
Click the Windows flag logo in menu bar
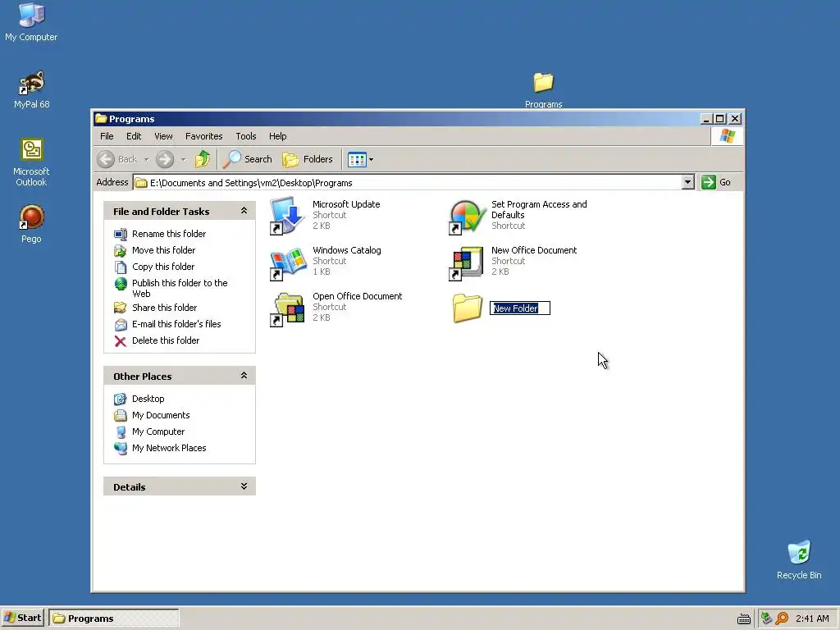pos(728,136)
